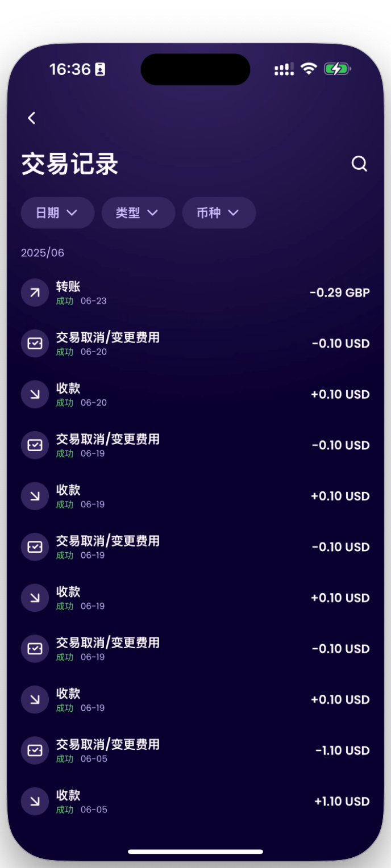
Task: Tap the -1.10 USD amount
Action: coord(342,751)
